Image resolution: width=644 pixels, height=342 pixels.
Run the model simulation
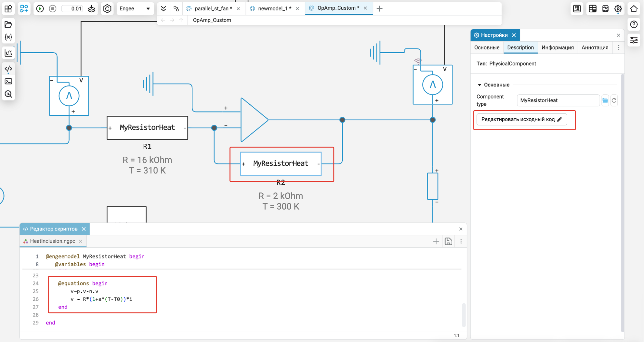pos(40,9)
